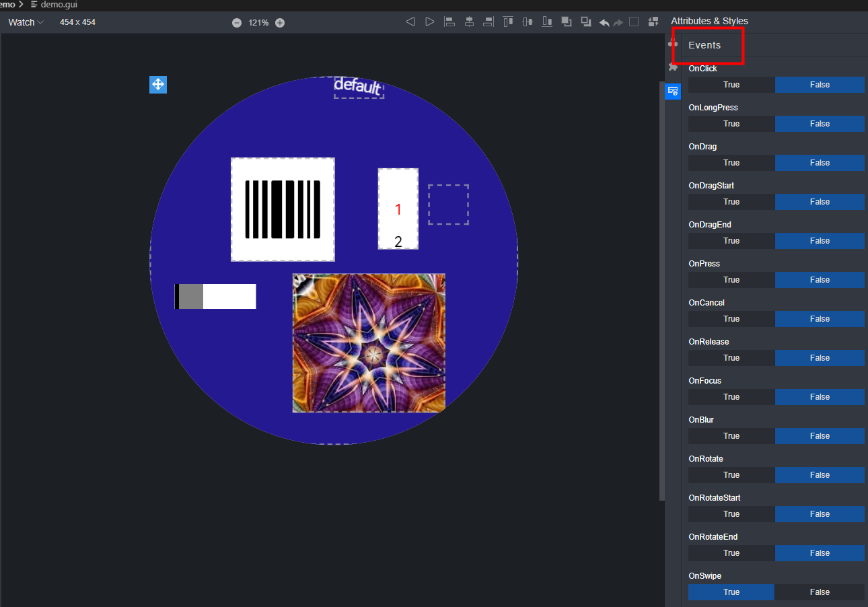Click the play forward triangle in toolbar

(x=430, y=22)
